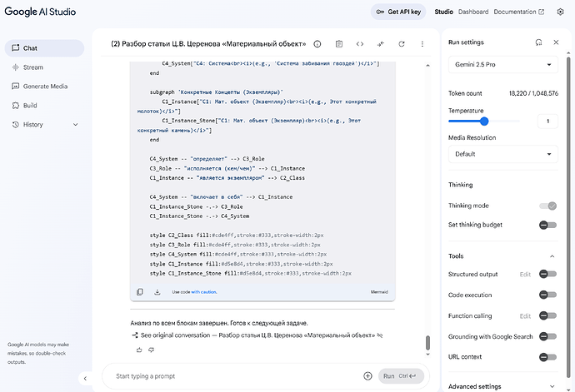Click the thumbs up icon
Viewport: 575px width, 392px height.
(138, 350)
